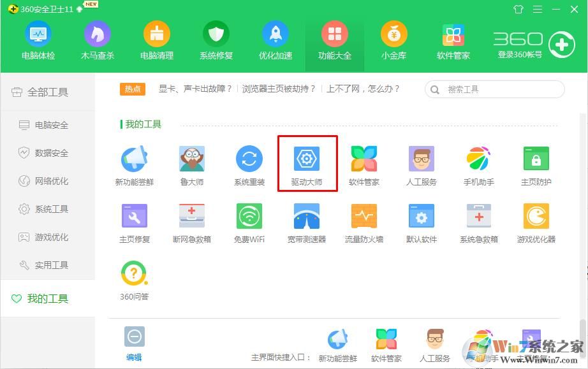Click the search magnifier icon
The width and height of the screenshot is (588, 369).
click(435, 90)
